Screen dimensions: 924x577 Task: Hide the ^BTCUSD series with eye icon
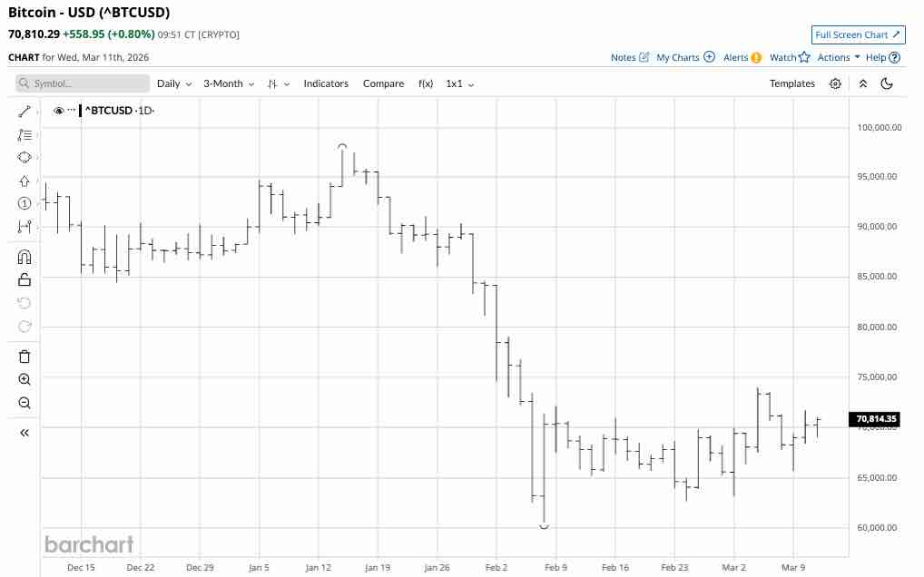point(58,111)
